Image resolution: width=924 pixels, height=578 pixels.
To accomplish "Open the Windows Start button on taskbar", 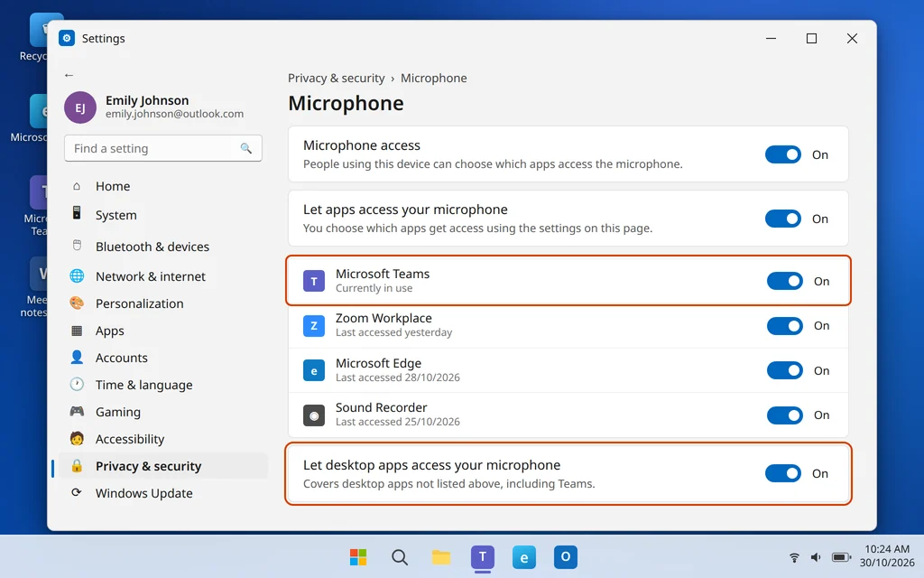I will pos(358,556).
